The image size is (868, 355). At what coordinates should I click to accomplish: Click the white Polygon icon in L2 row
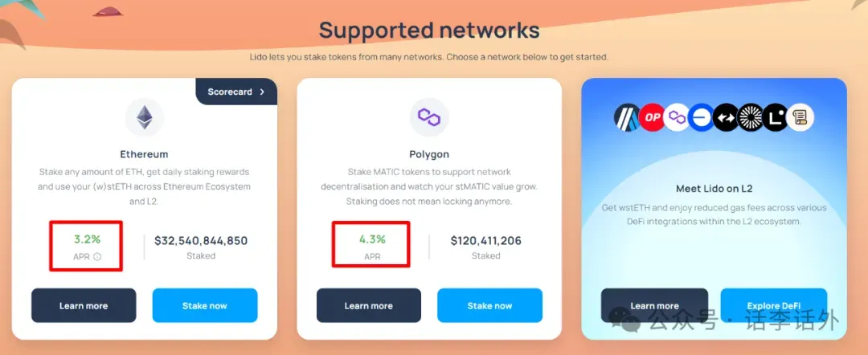[x=677, y=117]
